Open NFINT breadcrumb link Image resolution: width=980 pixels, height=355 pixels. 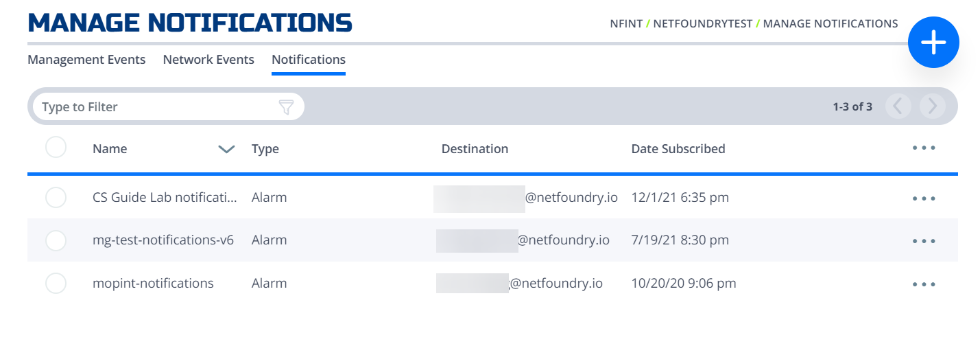626,24
